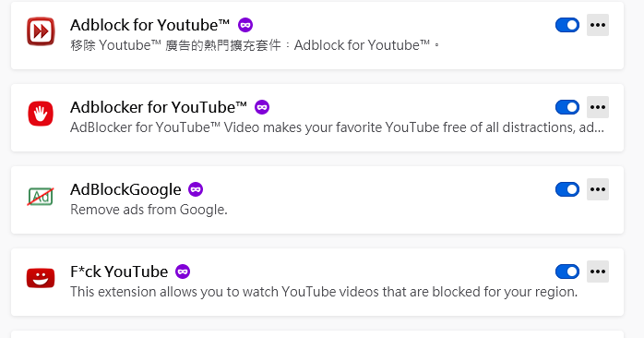Click the purple mask badge next to Adblocker for YouTube

click(262, 107)
